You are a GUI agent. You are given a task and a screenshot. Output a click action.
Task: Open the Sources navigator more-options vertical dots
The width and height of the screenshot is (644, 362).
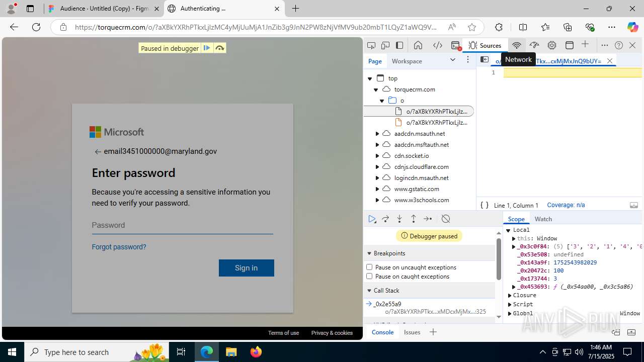(468, 60)
